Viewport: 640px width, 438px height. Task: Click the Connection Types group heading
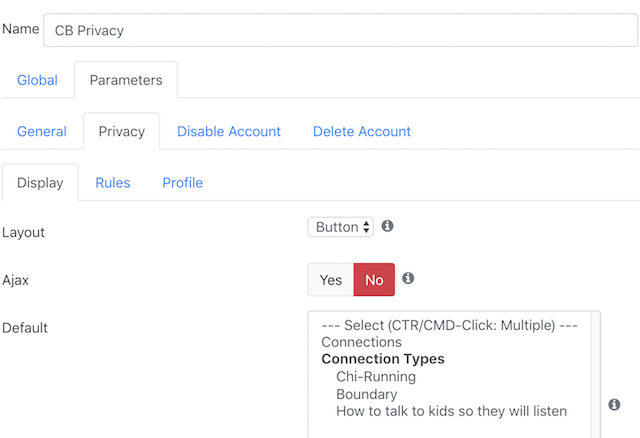tap(382, 359)
